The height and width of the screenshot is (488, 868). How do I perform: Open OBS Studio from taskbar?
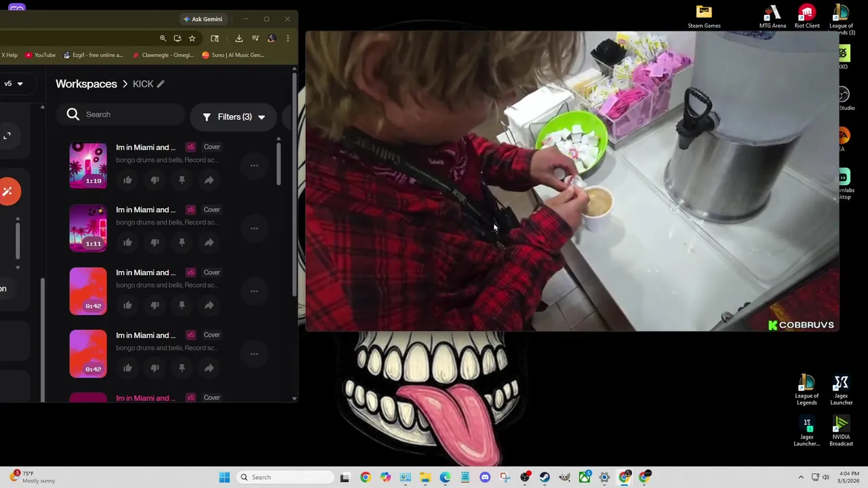coord(525,477)
